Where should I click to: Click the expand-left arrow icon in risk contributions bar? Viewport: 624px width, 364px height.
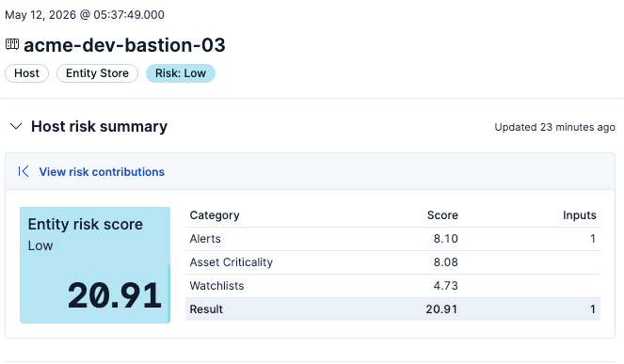pyautogui.click(x=24, y=171)
